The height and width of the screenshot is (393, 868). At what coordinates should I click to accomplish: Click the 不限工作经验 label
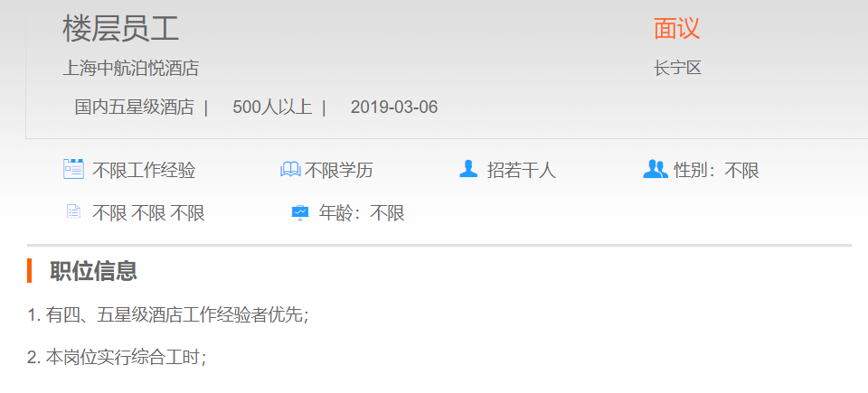tap(144, 171)
